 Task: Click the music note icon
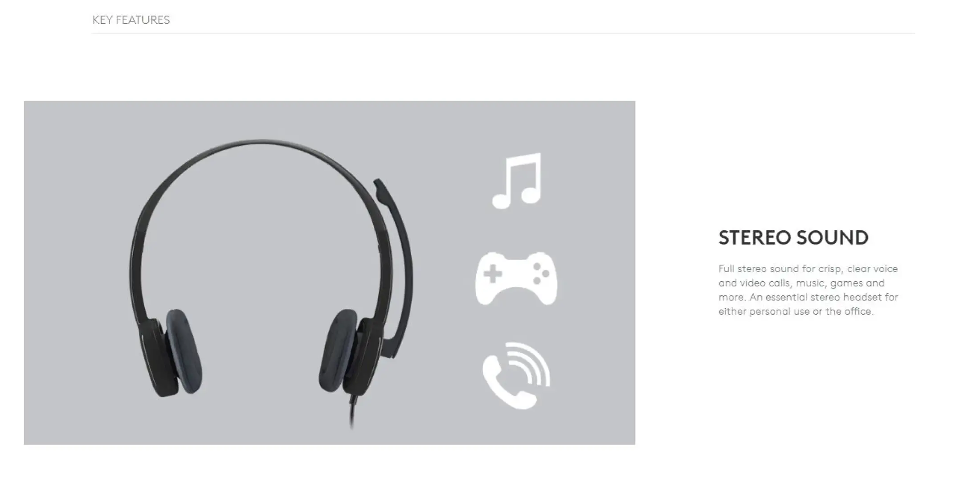coord(517,181)
